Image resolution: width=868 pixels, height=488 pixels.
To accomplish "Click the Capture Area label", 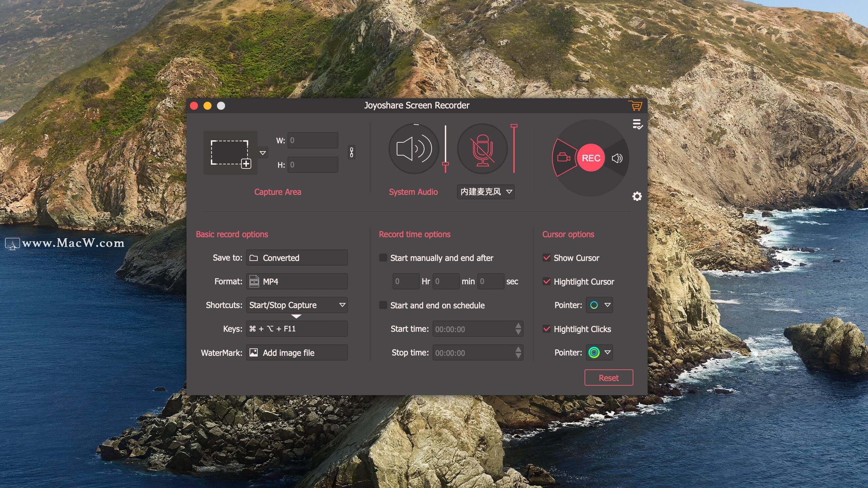I will click(x=278, y=192).
